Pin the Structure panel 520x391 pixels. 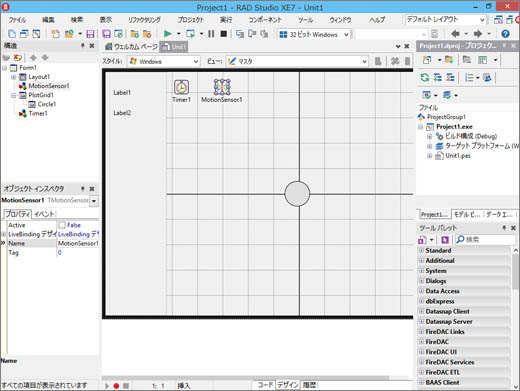tap(83, 45)
